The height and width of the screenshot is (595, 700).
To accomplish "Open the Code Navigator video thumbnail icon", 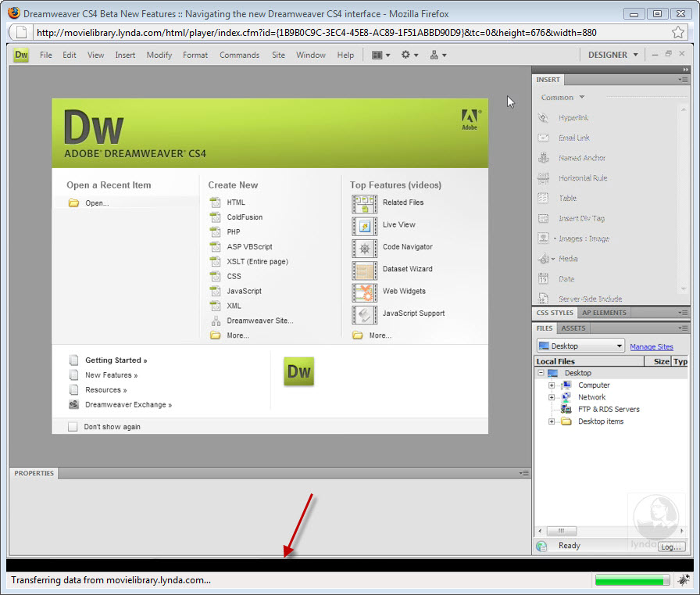I will (x=364, y=249).
